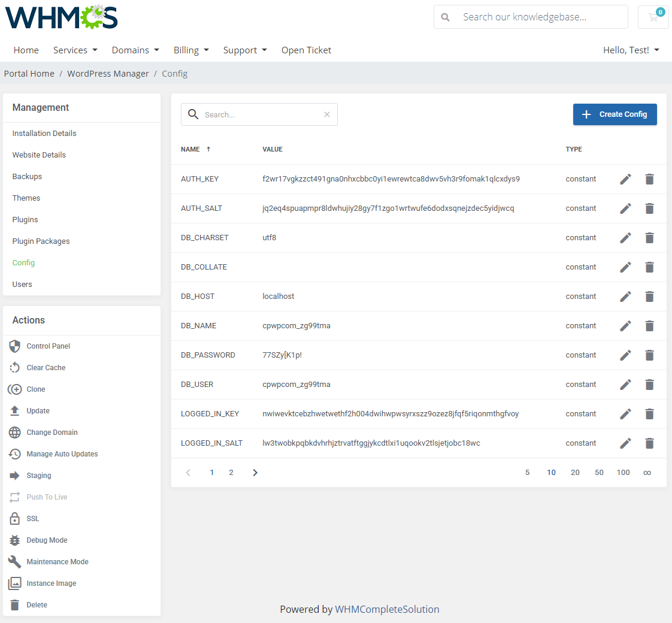Image resolution: width=672 pixels, height=623 pixels.
Task: Set page size to 50 entries
Action: point(599,472)
